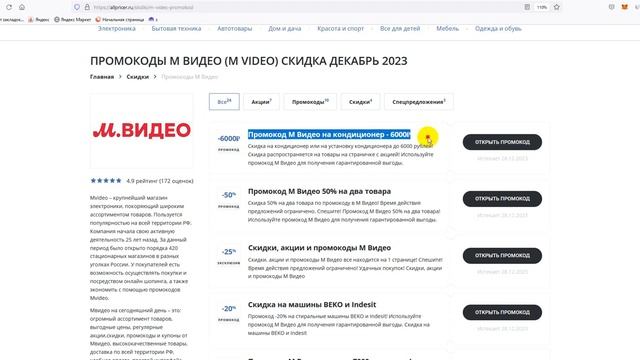The width and height of the screenshot is (640, 360).
Task: Click the -25% discount badge
Action: pyautogui.click(x=229, y=252)
